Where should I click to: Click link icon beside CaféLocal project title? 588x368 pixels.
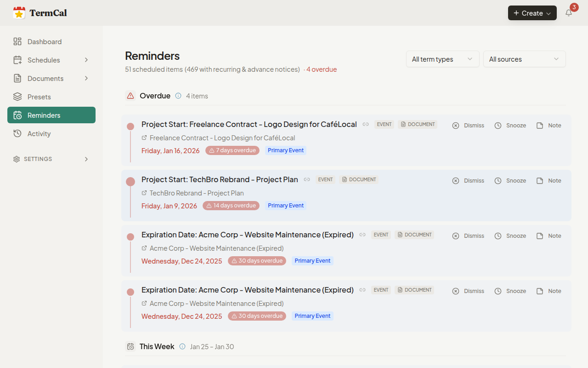pos(366,124)
